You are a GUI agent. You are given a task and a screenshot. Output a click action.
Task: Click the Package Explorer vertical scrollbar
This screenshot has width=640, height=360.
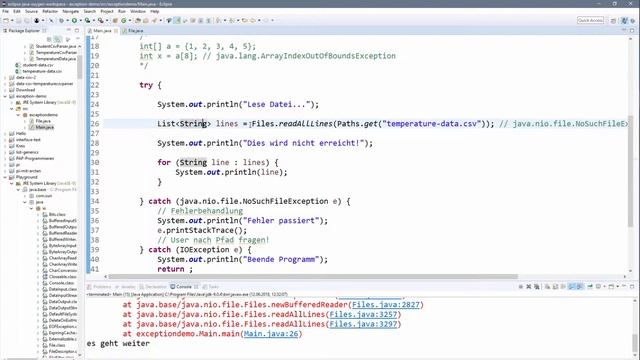[x=80, y=67]
